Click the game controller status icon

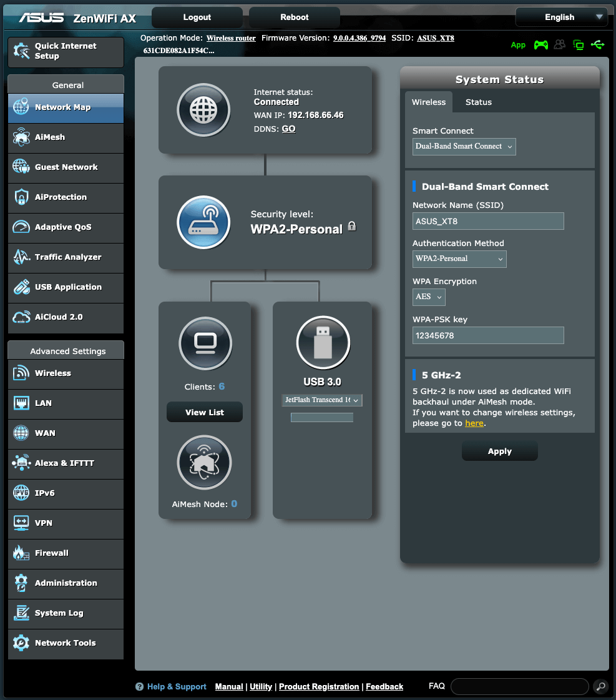point(541,44)
